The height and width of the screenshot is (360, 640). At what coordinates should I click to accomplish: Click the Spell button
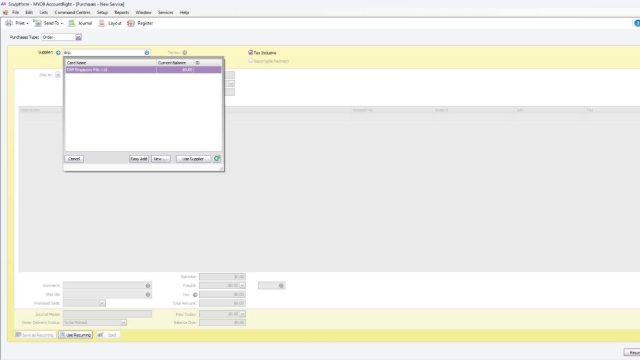pyautogui.click(x=108, y=335)
